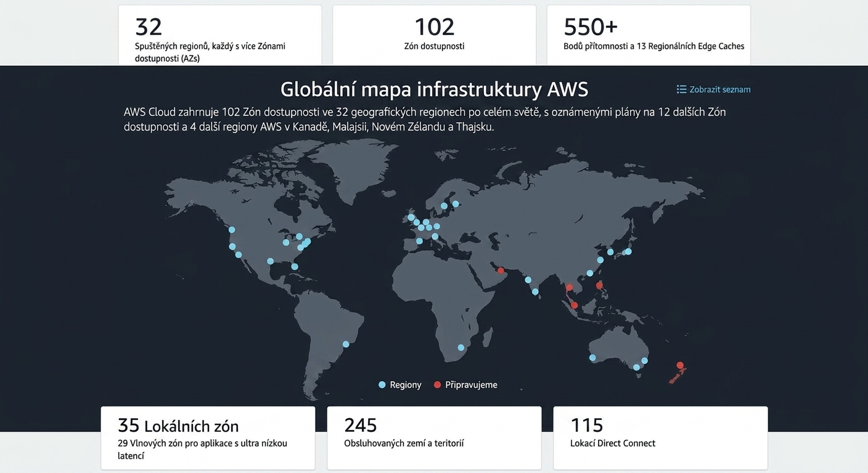This screenshot has height=473, width=868.
Task: Click the 29 Vlnových zón description
Action: (x=202, y=450)
